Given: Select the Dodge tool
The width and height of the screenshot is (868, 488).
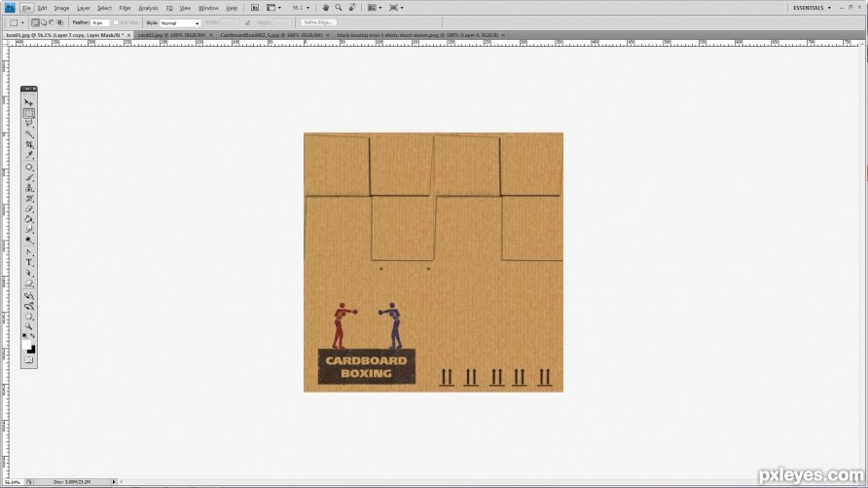Looking at the screenshot, I should 29,240.
